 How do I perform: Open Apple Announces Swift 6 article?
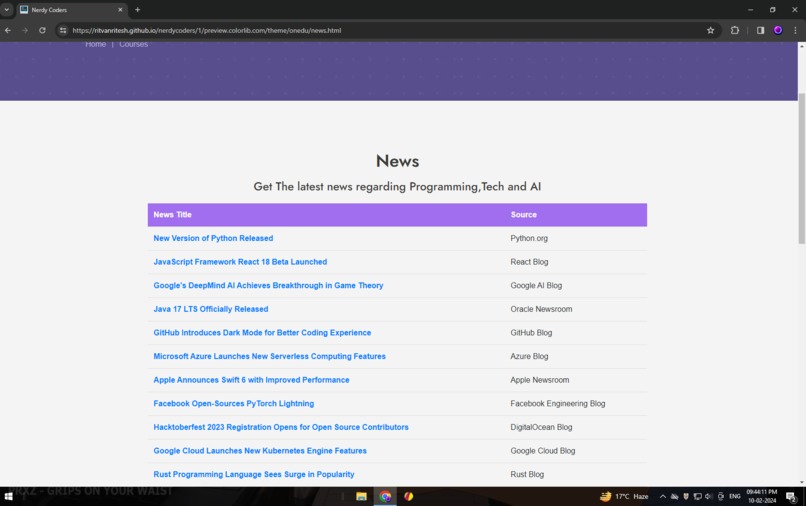pyautogui.click(x=251, y=380)
